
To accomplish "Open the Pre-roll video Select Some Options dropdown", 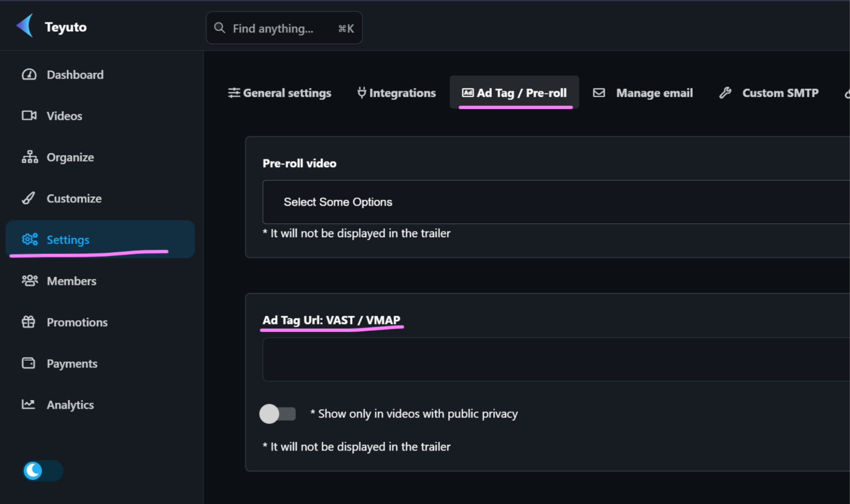I will point(555,202).
